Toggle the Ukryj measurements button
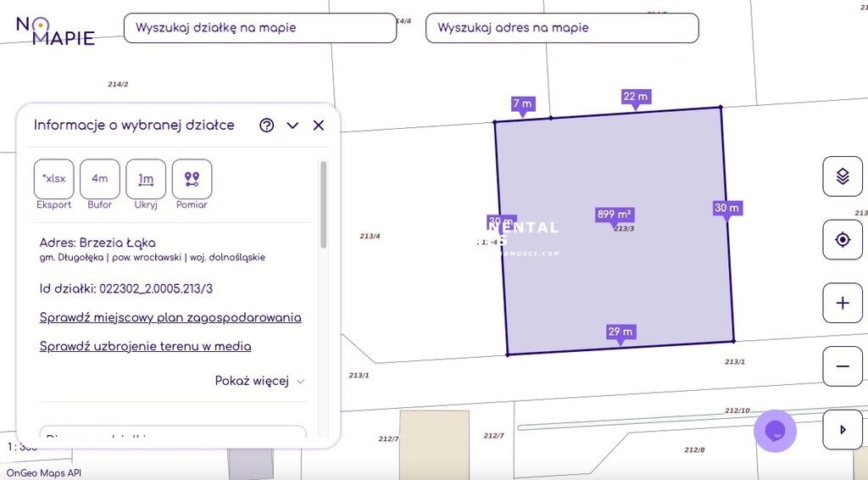868x480 pixels. [x=146, y=179]
